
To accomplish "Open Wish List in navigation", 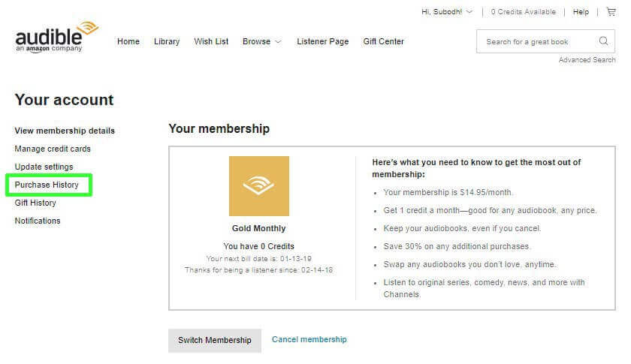I will click(x=211, y=41).
